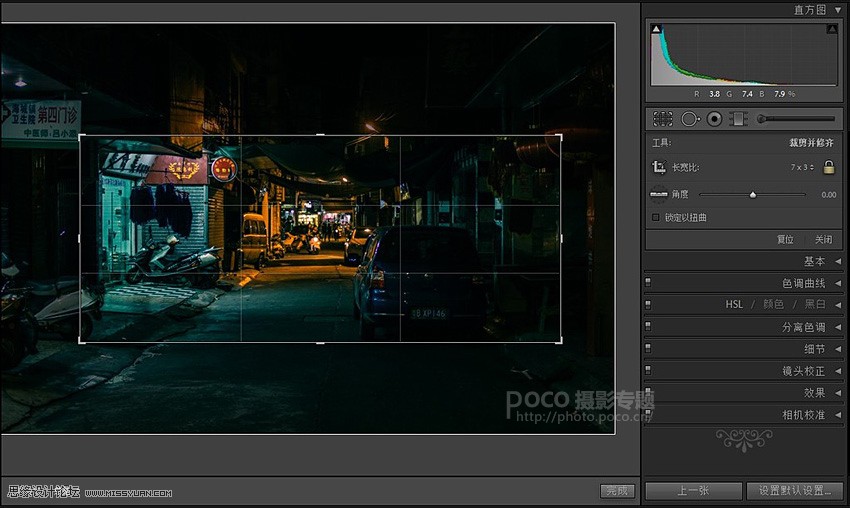Click the 完成 button below the photo
The image size is (850, 508).
point(617,491)
